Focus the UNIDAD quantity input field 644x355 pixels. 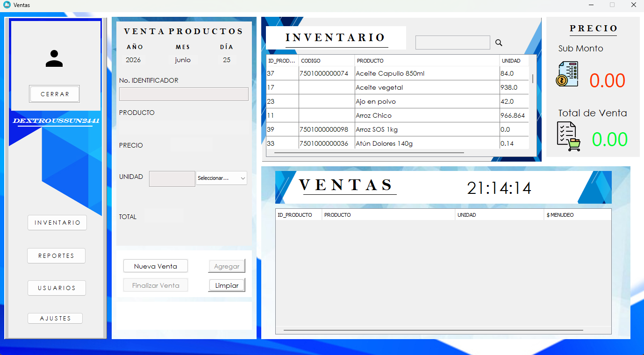click(x=172, y=179)
